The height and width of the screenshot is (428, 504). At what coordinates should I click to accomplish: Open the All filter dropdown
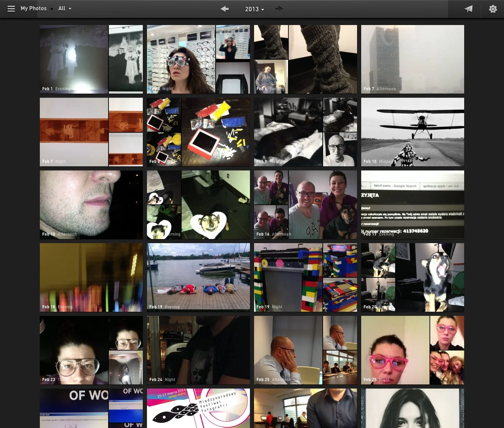(x=65, y=9)
